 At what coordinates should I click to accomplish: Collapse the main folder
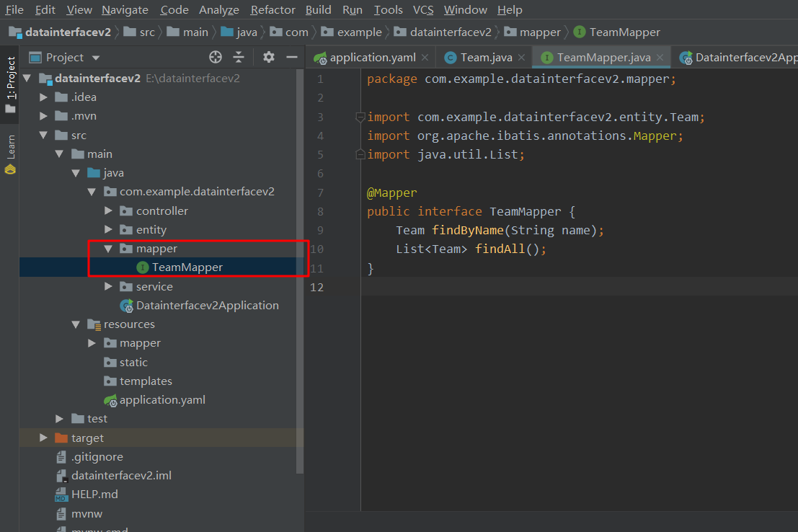[x=59, y=154]
